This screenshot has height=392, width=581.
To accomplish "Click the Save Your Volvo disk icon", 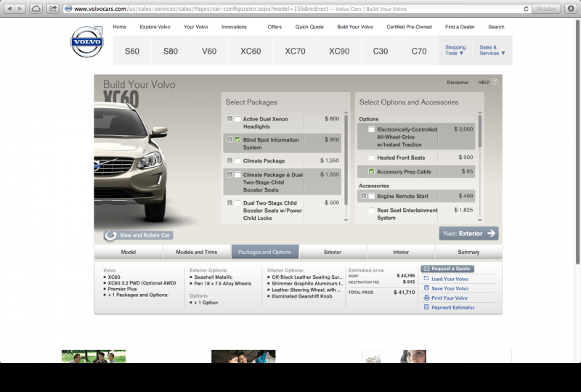I will [x=426, y=288].
